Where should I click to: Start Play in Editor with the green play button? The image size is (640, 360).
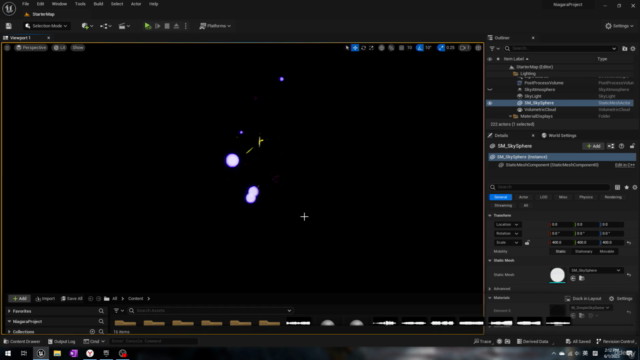(x=147, y=26)
